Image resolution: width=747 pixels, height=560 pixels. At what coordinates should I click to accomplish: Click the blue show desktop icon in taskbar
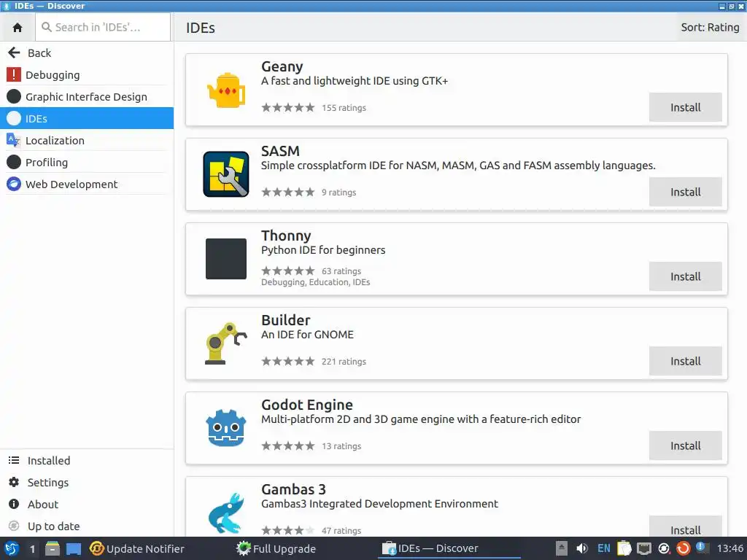tap(74, 549)
